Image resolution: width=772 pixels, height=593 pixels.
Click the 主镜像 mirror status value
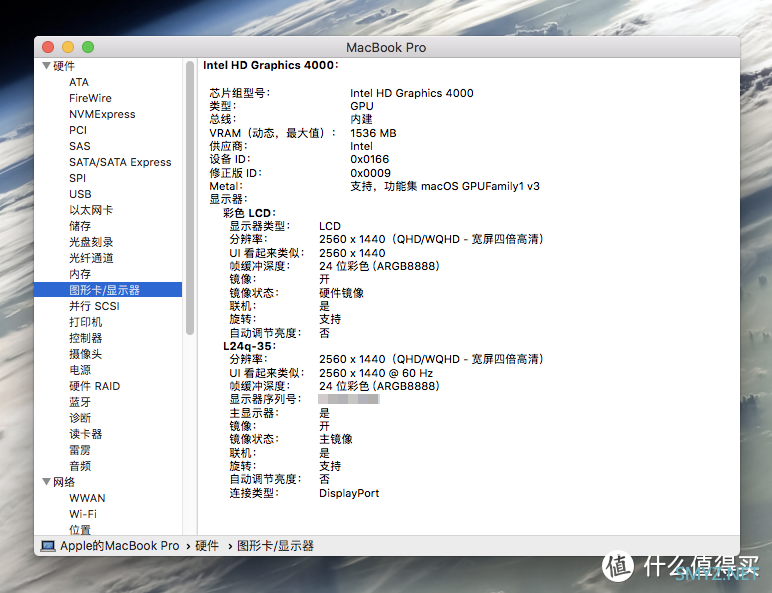click(336, 439)
